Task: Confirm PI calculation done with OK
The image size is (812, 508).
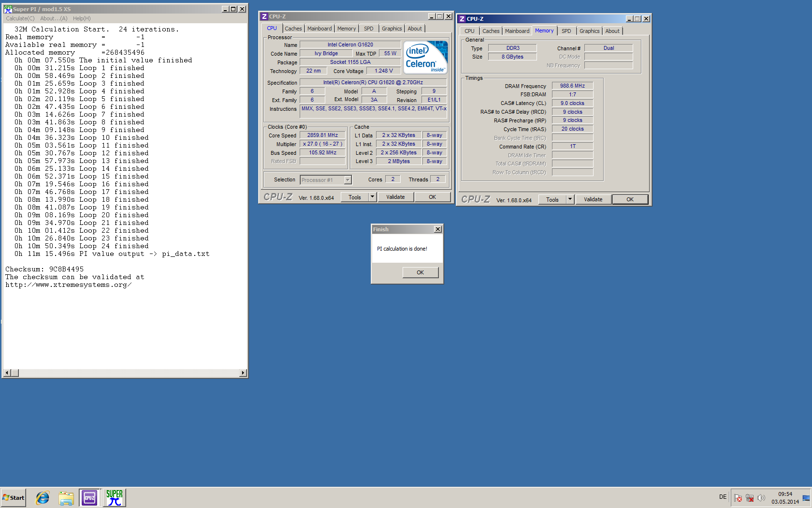Action: (420, 272)
